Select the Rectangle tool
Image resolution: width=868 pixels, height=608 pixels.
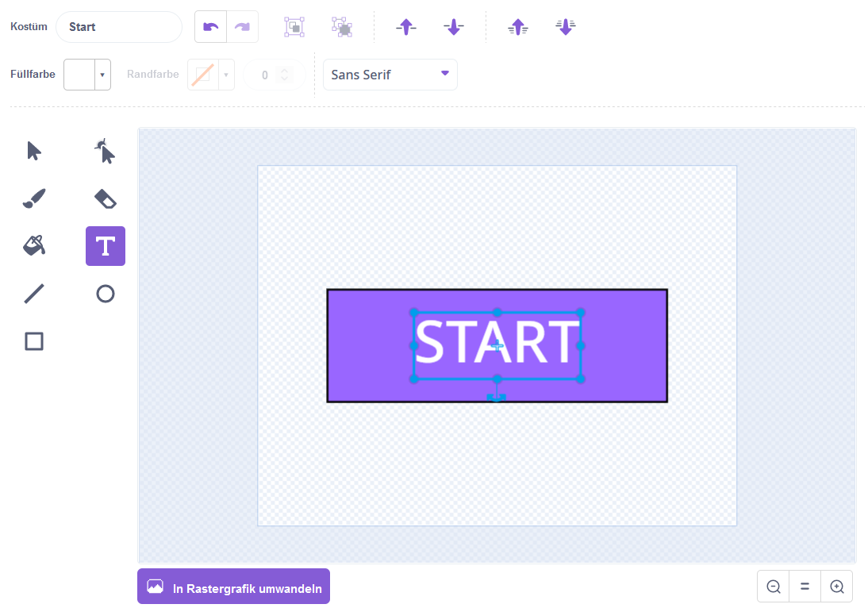pos(34,341)
